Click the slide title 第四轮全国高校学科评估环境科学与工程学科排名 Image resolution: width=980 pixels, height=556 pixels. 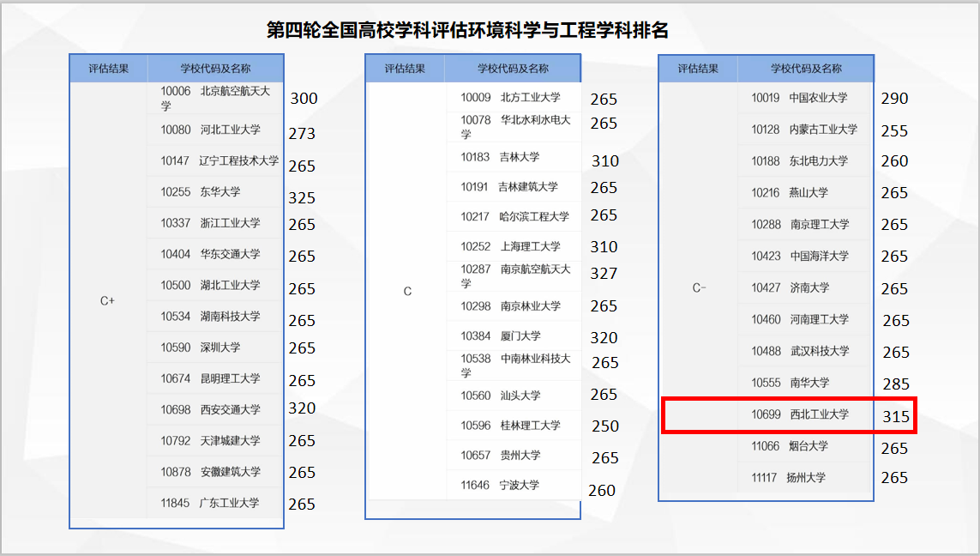[467, 30]
